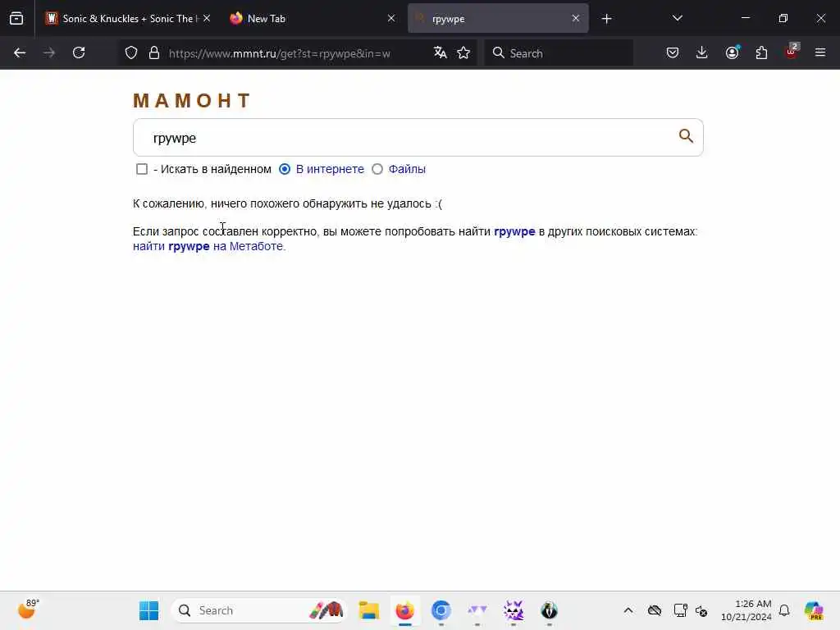Open Firefox account menu
Screen dimensions: 840x630
(x=732, y=52)
